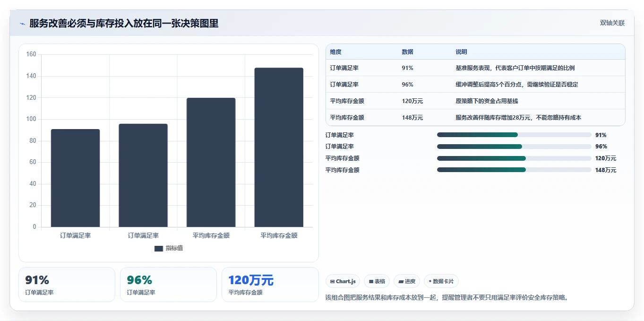
Task: Click the icon in the 进度 chip
Action: pos(401,282)
